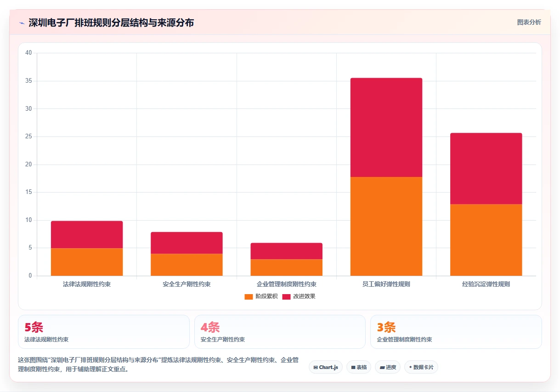This screenshot has height=392, width=560.
Task: Click the x-axis label 员工偏好弹性规则
Action: point(386,284)
